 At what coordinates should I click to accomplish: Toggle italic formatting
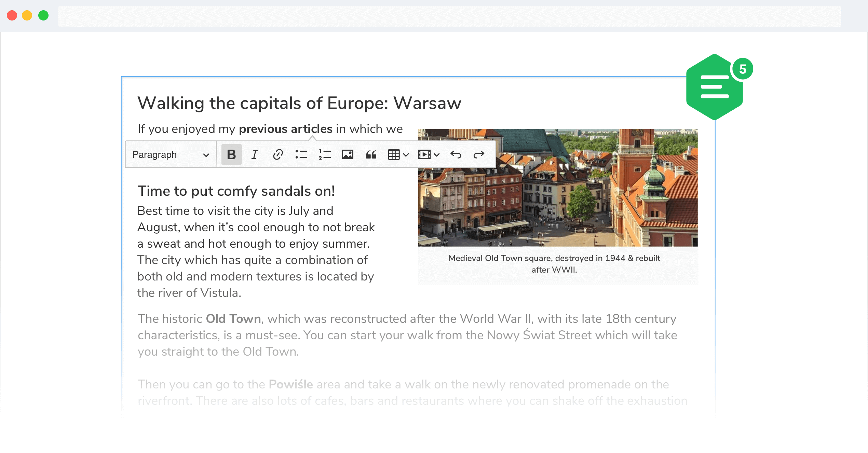[255, 155]
